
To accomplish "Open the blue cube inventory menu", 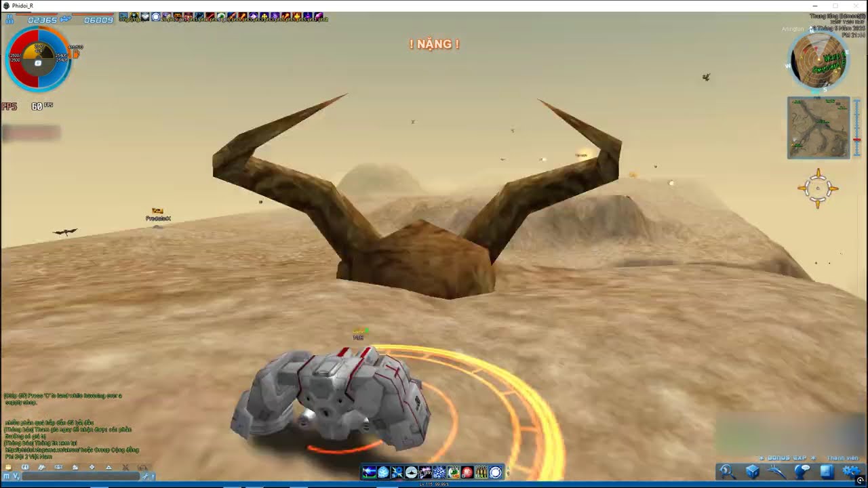I will pos(753,471).
